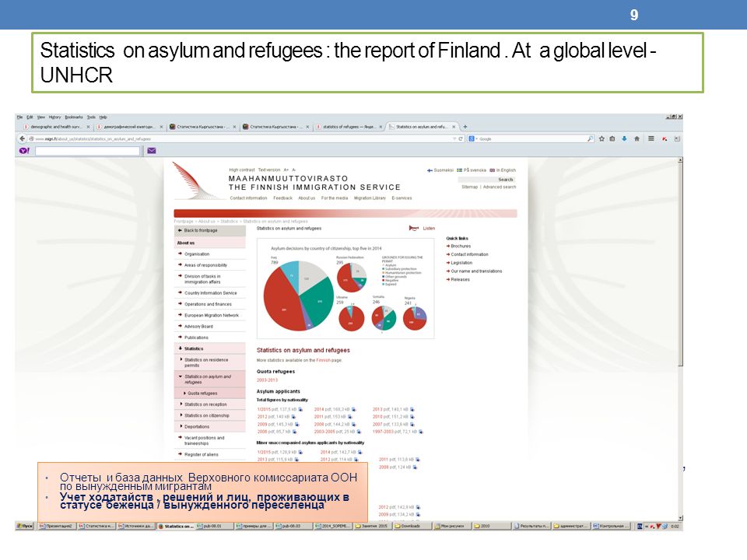The width and height of the screenshot is (747, 560).
Task: Click 'Back to frontpage' in sidebar
Action: tap(210, 230)
